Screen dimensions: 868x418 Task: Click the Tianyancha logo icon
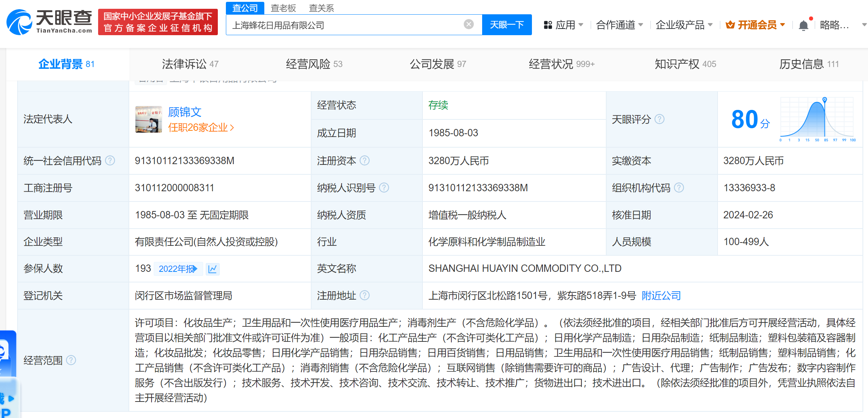(19, 23)
